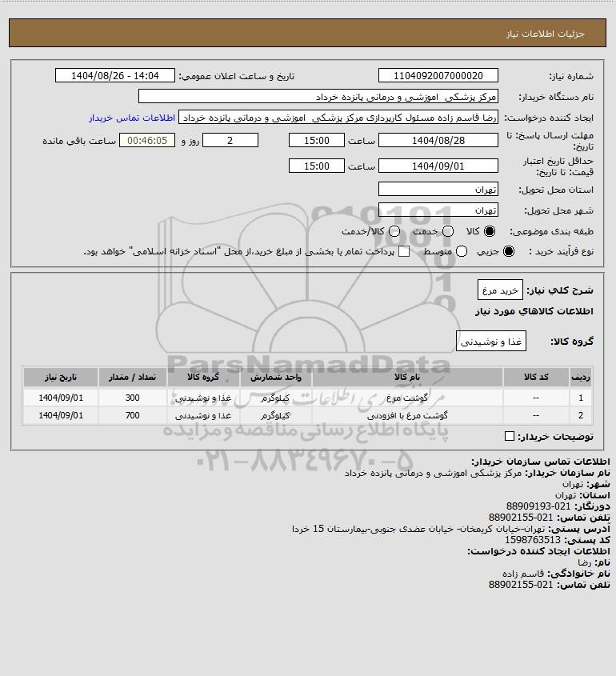This screenshot has width=616, height=676.
Task: Click the نام کالا column header
Action: (407, 378)
